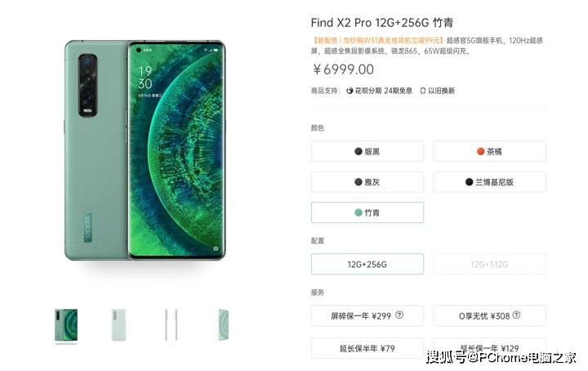Open the angled phone view thumbnail
The image size is (588, 371).
[224, 325]
